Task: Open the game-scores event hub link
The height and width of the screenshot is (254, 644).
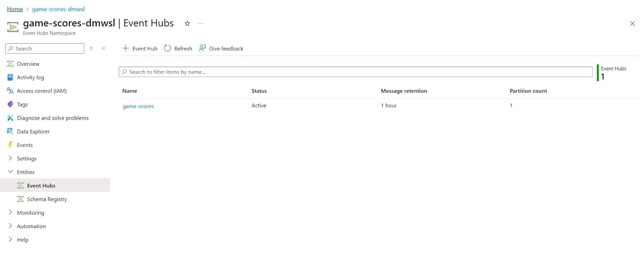Action: tap(138, 106)
